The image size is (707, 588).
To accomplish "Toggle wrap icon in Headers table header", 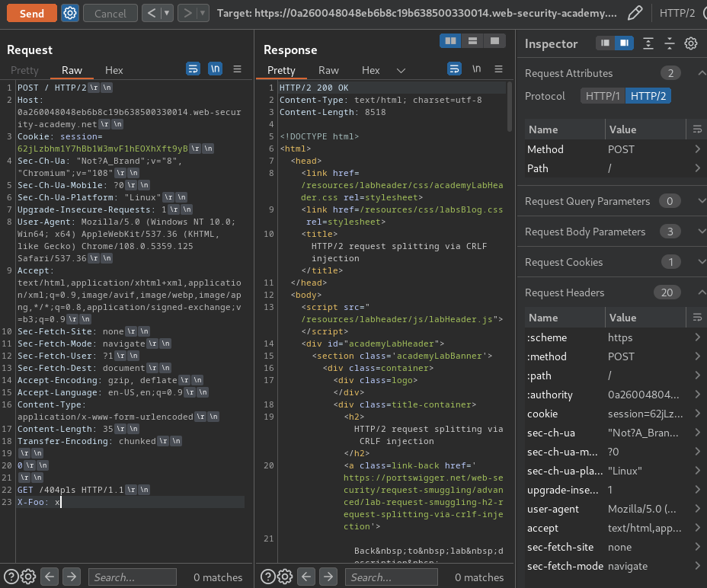I will point(696,318).
